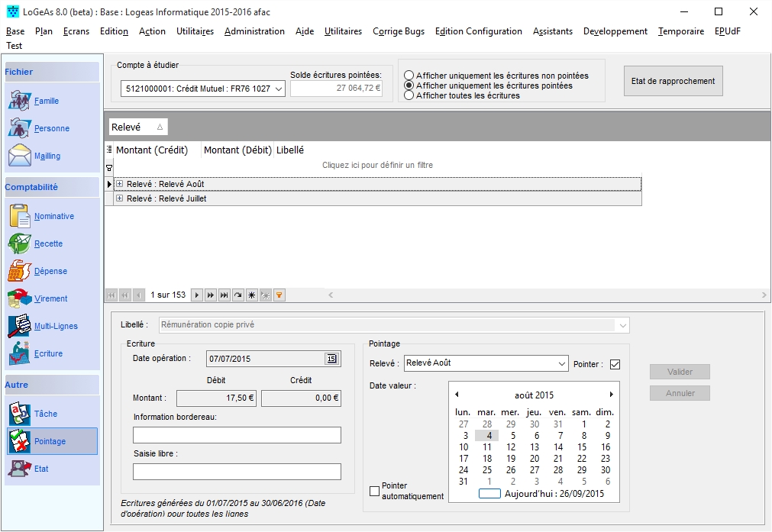Image resolution: width=772 pixels, height=532 pixels.
Task: Open the Utilitaires menu
Action: point(195,31)
